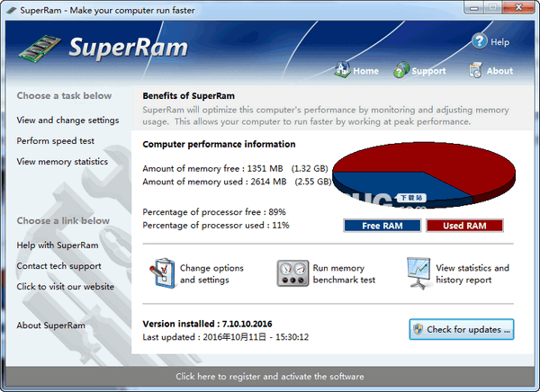
Task: Open About SuperRam sidebar link
Action: [51, 325]
